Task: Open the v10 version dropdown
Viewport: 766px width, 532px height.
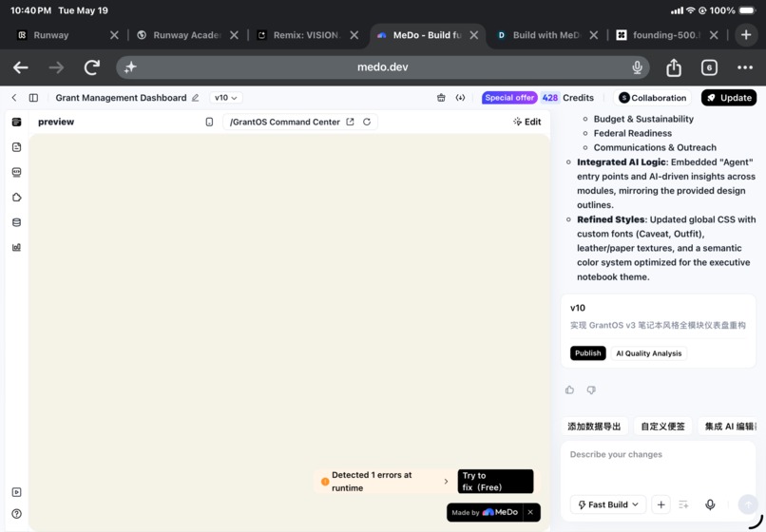Action: [226, 98]
